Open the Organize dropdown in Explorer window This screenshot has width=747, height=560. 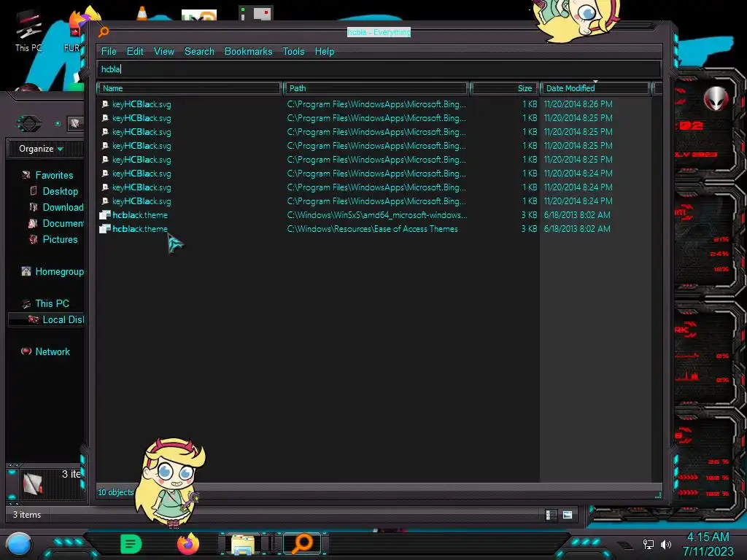point(41,149)
